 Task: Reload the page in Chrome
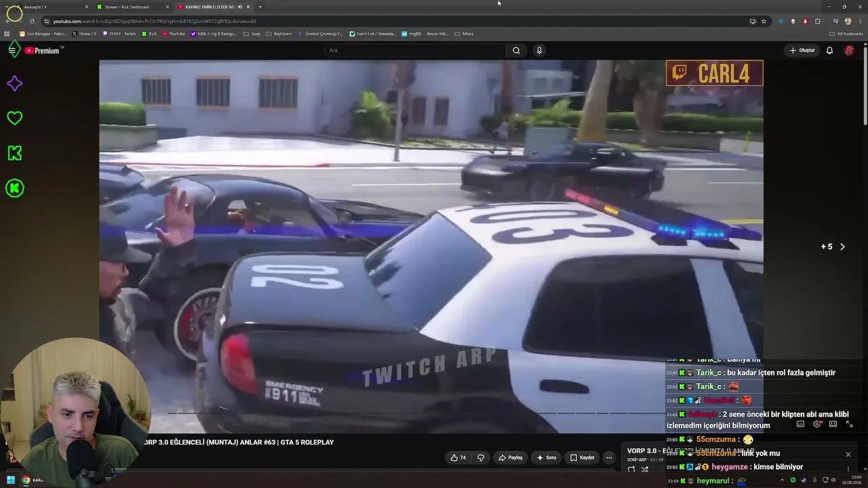point(32,21)
